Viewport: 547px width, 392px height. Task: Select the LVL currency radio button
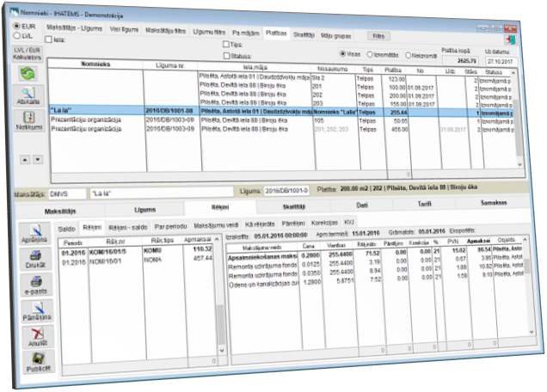tap(16, 38)
